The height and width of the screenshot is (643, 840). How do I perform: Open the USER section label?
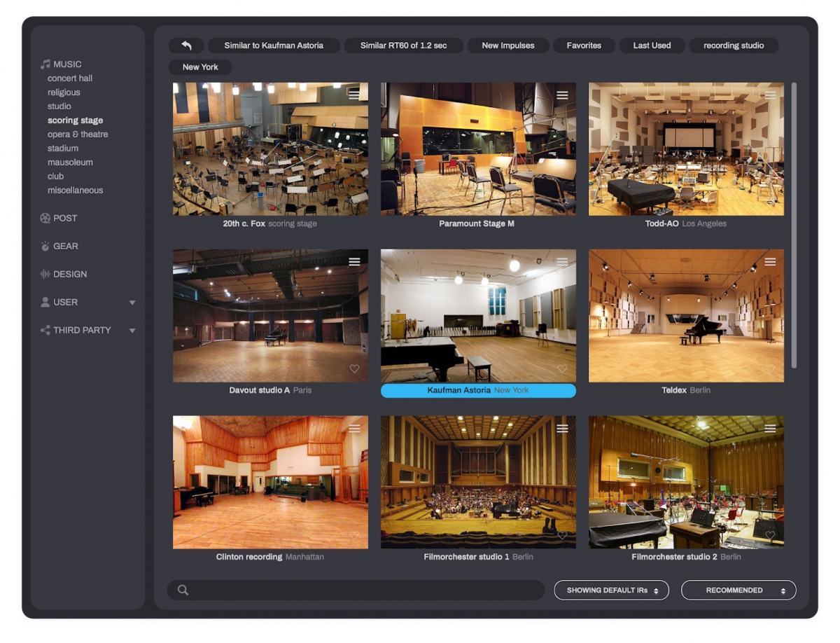pyautogui.click(x=66, y=303)
